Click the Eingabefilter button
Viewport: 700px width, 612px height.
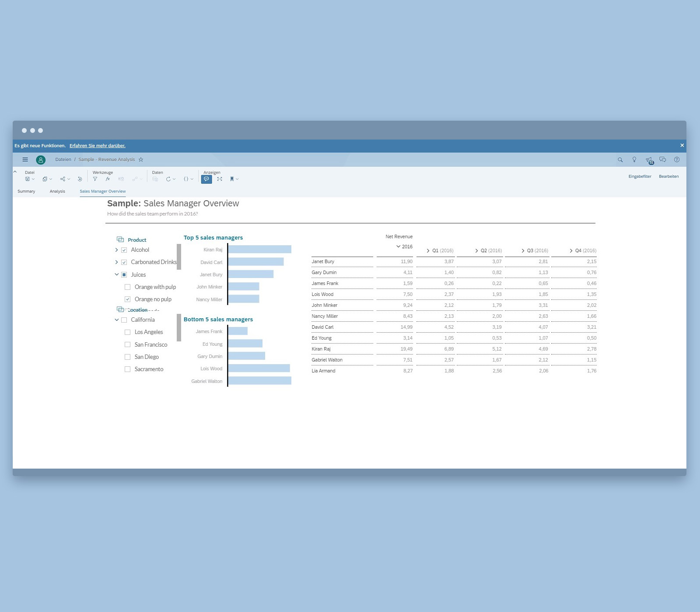pos(640,177)
